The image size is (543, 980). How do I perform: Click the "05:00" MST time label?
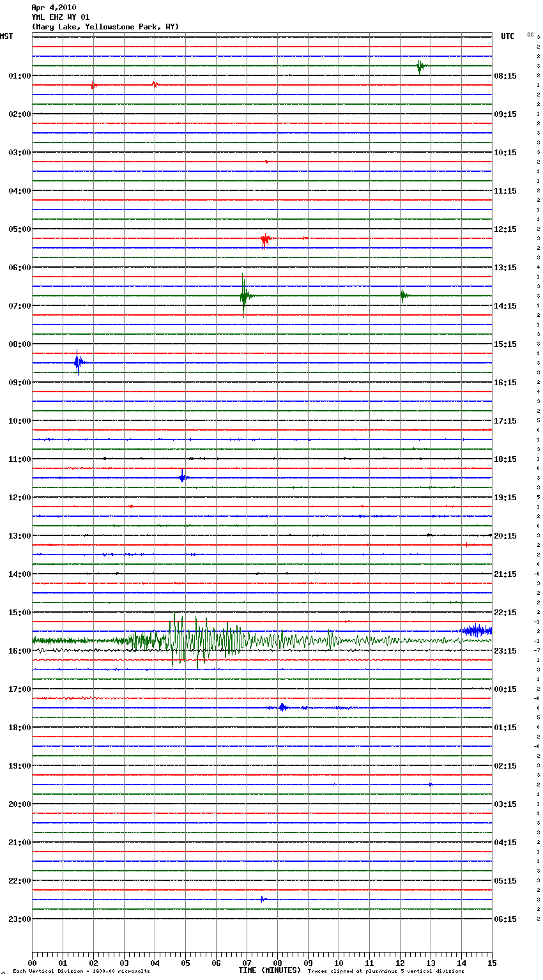pos(20,229)
